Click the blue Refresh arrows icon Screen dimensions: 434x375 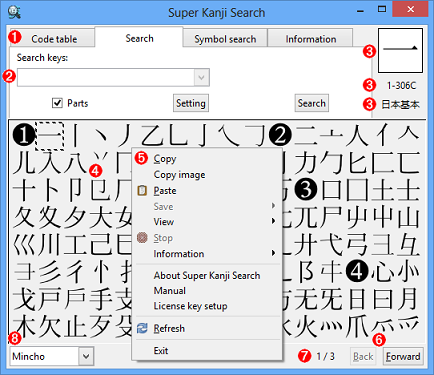[142, 328]
